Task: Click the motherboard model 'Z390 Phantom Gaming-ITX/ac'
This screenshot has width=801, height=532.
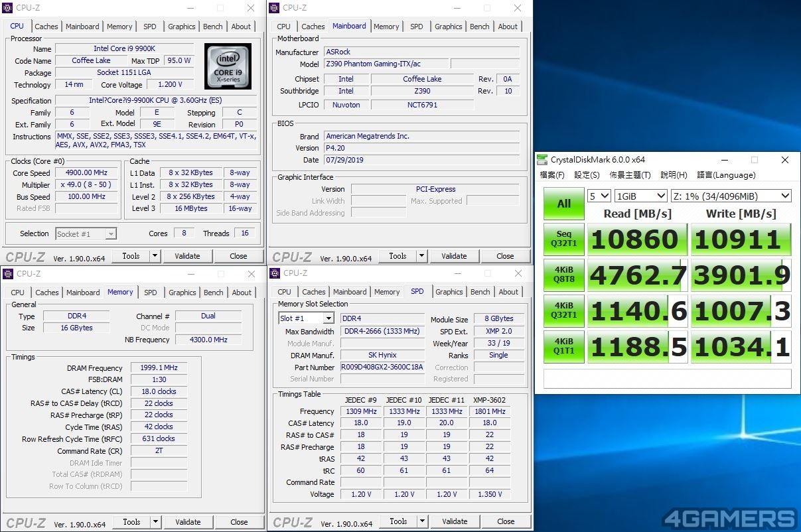Action: 386,64
